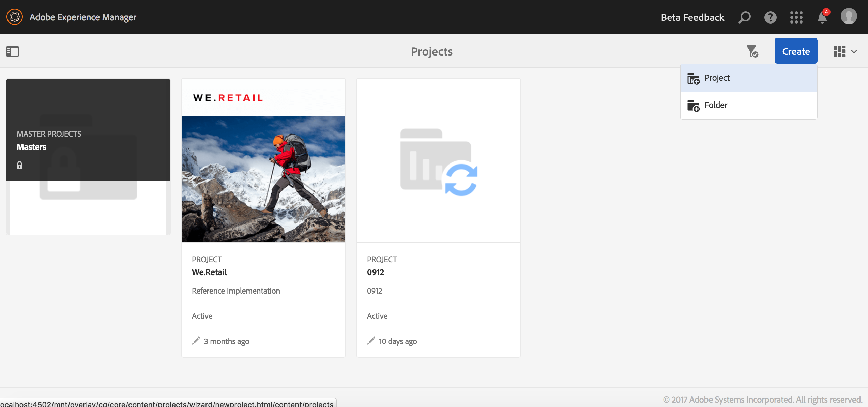Click the filter active projects icon
Screen dimensions: 868x407
tap(752, 51)
